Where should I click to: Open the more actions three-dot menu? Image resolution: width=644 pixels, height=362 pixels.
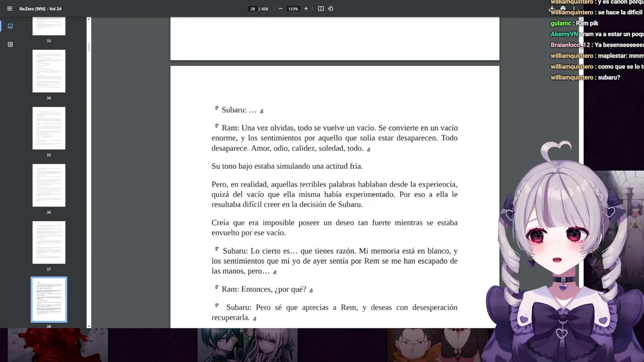coord(574,9)
